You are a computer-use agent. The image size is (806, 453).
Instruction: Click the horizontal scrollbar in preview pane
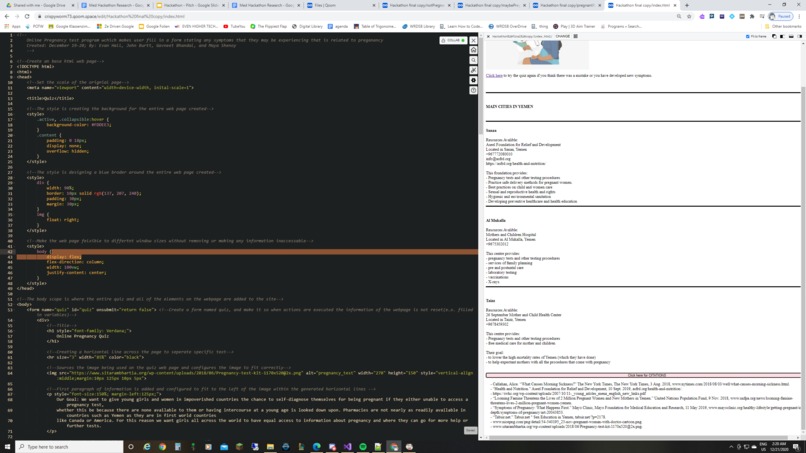point(639,438)
